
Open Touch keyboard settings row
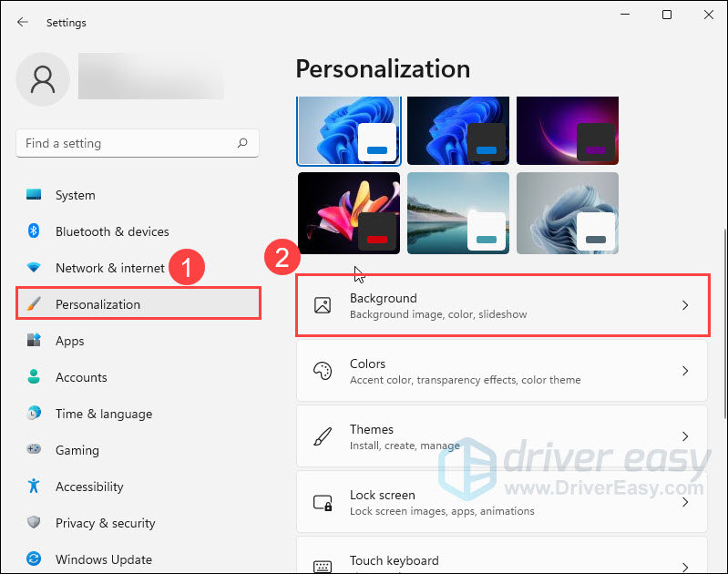pos(502,555)
